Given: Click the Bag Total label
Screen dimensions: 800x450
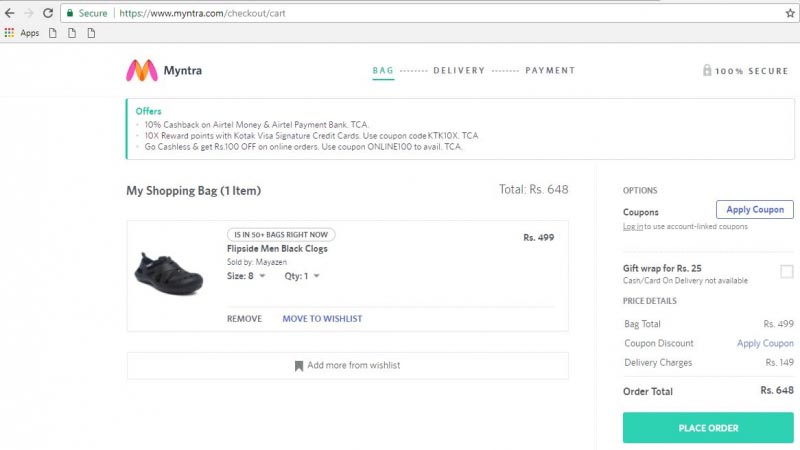Looking at the screenshot, I should point(642,324).
